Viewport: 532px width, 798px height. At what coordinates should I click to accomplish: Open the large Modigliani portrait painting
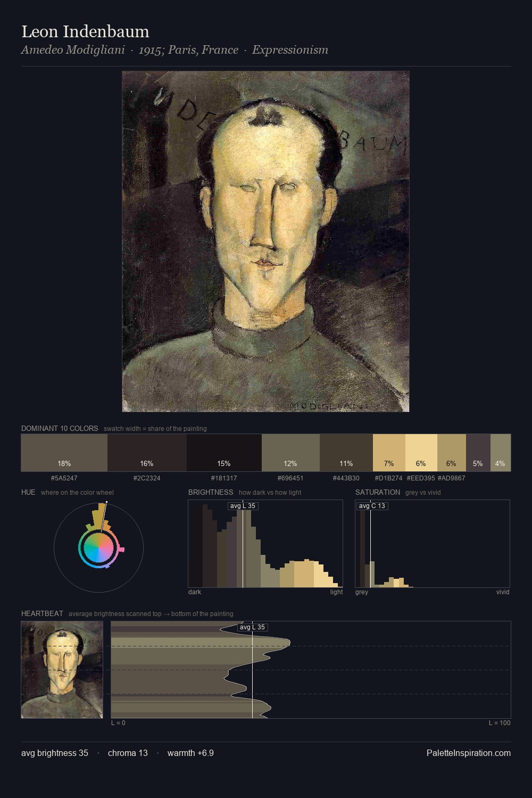pyautogui.click(x=265, y=242)
